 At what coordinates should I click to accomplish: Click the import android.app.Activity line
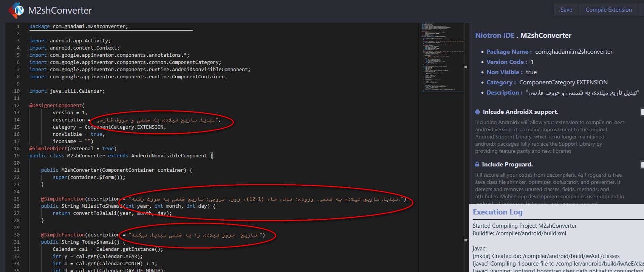coord(70,40)
